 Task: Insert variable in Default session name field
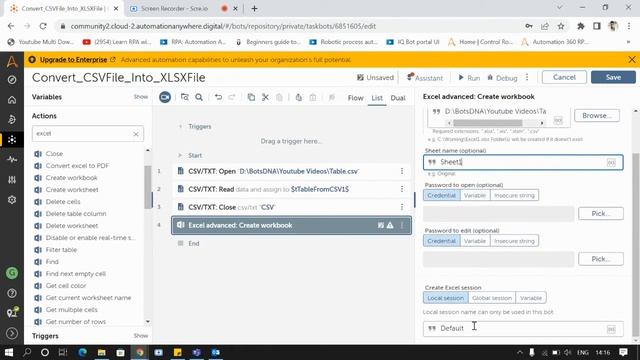tap(611, 329)
